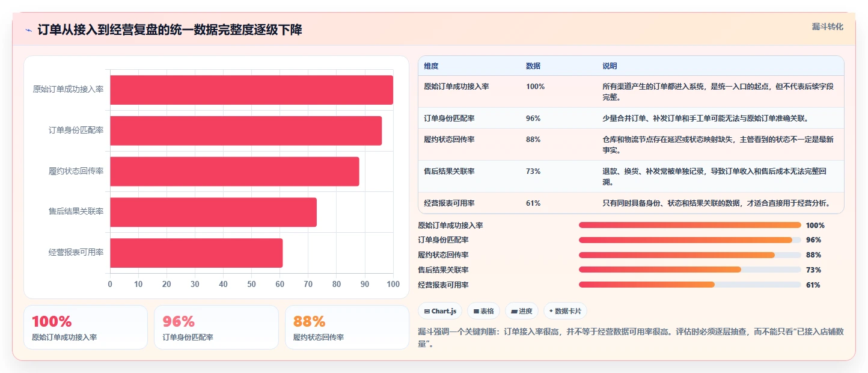Click the 61% progress bar for 经营报表可用率

click(x=690, y=285)
